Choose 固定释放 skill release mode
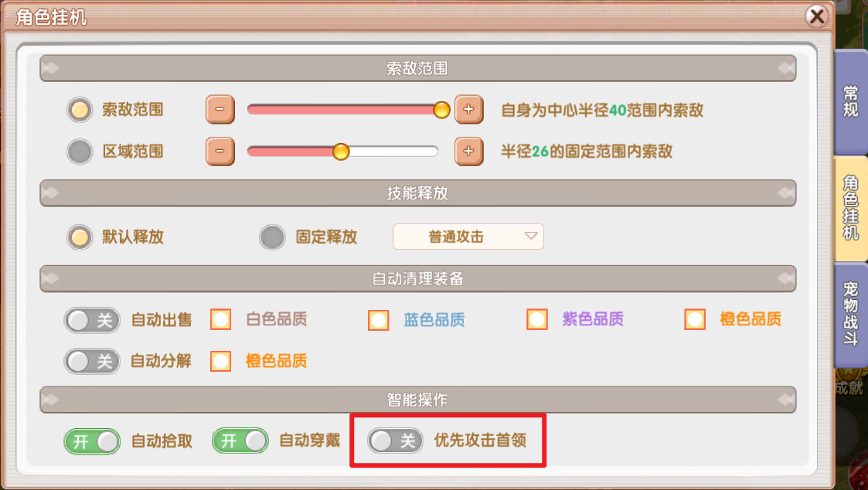 [272, 237]
